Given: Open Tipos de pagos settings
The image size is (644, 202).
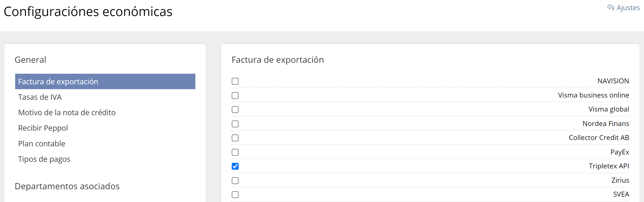Looking at the screenshot, I should pyautogui.click(x=44, y=159).
